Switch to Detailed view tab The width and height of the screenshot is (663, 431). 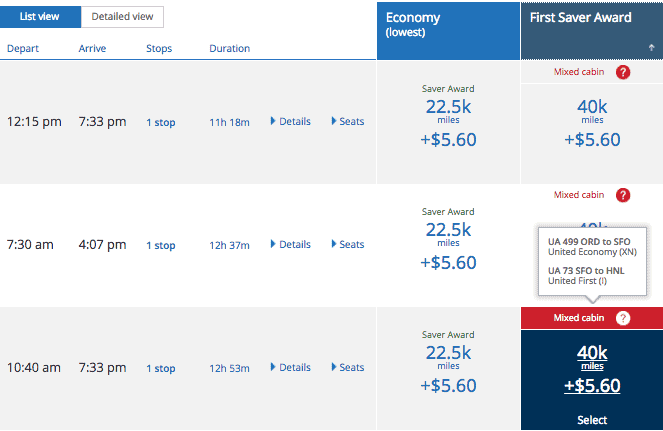click(x=122, y=17)
